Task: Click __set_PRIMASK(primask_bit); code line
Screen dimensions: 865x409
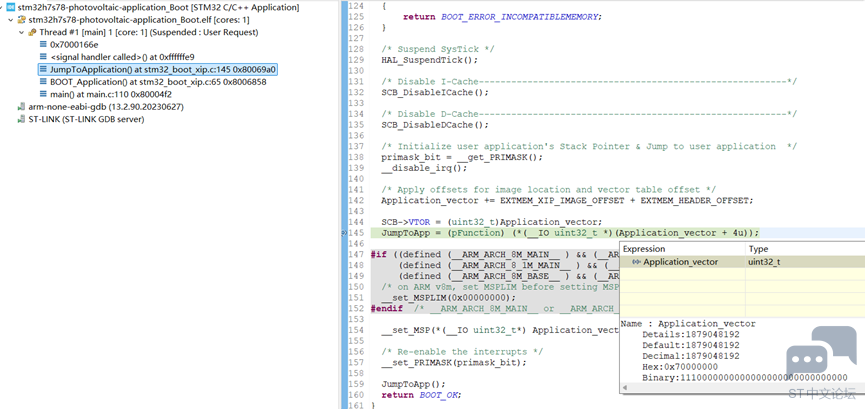Action: [x=454, y=363]
